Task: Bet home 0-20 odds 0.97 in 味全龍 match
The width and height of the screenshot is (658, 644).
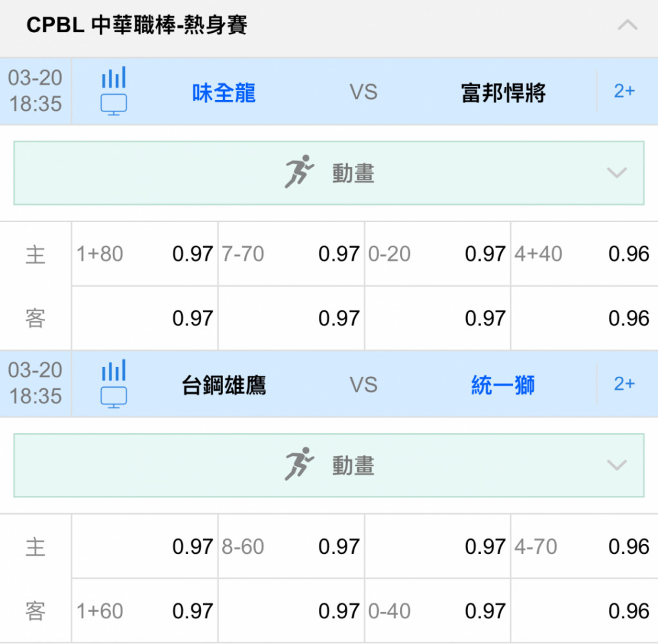Action: [x=438, y=254]
